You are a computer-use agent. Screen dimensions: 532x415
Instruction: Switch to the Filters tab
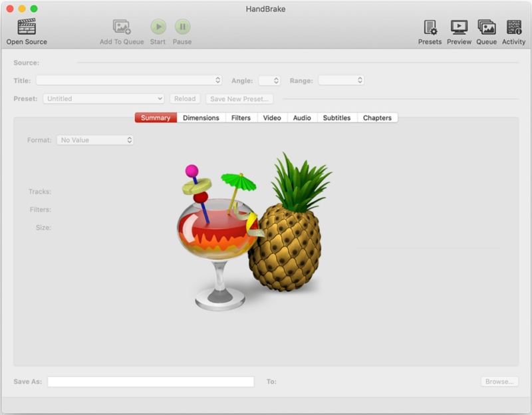(241, 118)
